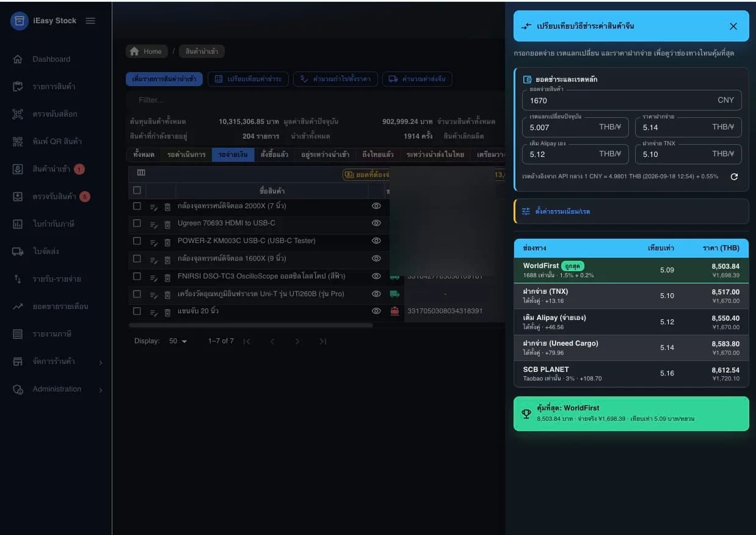The width and height of the screenshot is (756, 535).
Task: Edit the Ugreen 70693 HDMI to USB-C row
Action: [154, 224]
